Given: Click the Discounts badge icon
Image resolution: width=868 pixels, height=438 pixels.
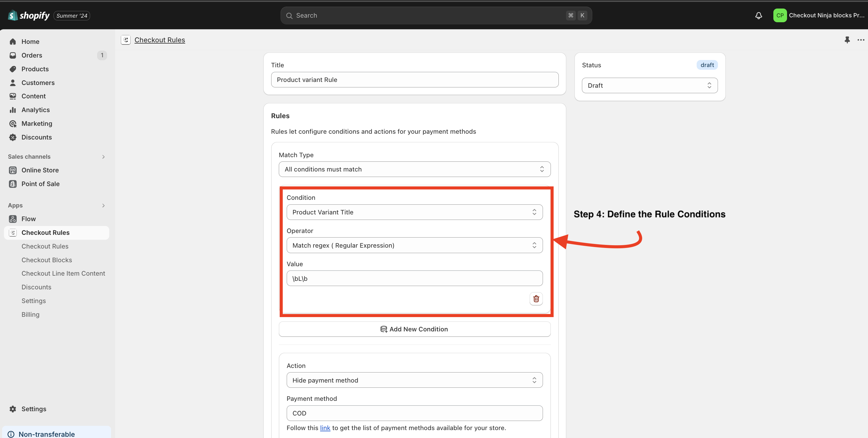Looking at the screenshot, I should click(x=13, y=137).
